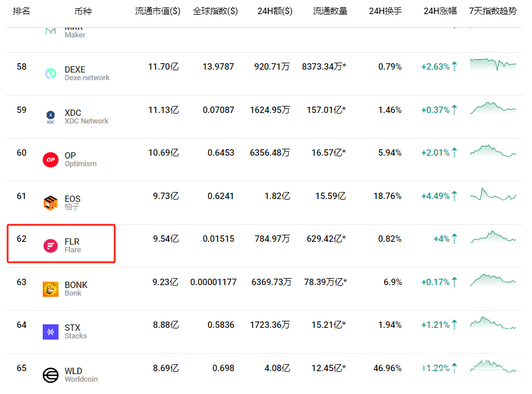
Task: View the EOS 7-day trend chart
Action: point(493,196)
